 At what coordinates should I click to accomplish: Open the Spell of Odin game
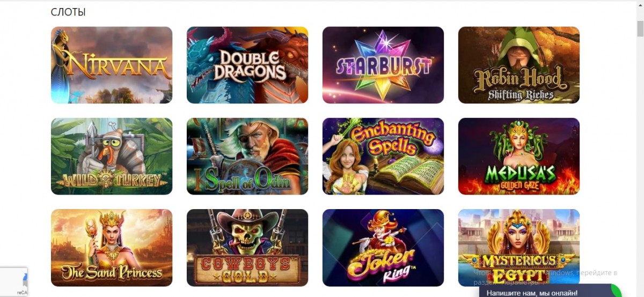[247, 156]
